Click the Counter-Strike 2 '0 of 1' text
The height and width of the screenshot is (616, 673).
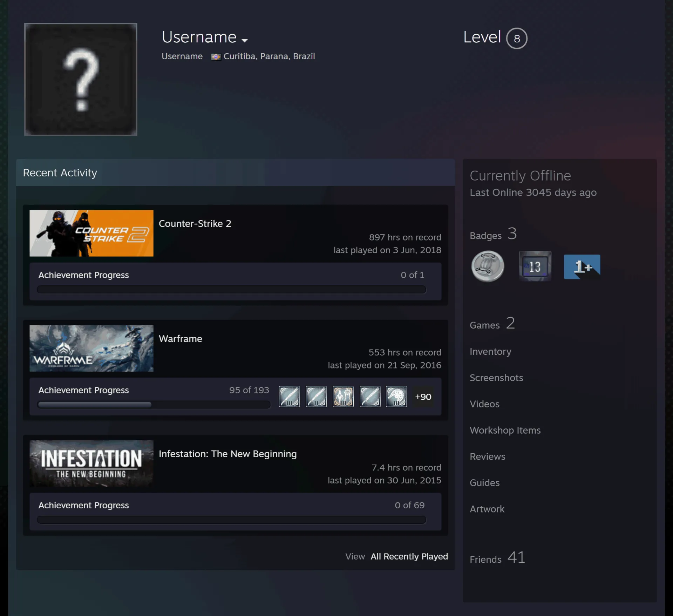point(413,275)
